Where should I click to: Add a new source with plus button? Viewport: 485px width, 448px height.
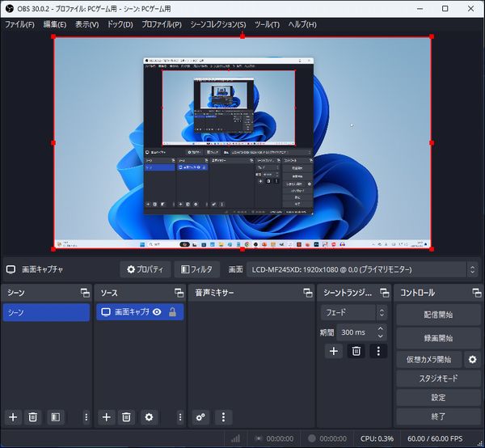pyautogui.click(x=107, y=417)
